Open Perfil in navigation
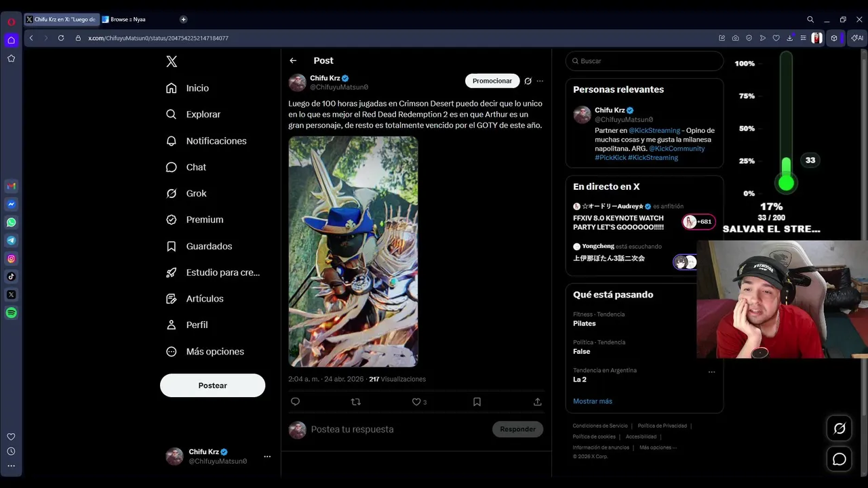Image resolution: width=868 pixels, height=488 pixels. (x=187, y=325)
